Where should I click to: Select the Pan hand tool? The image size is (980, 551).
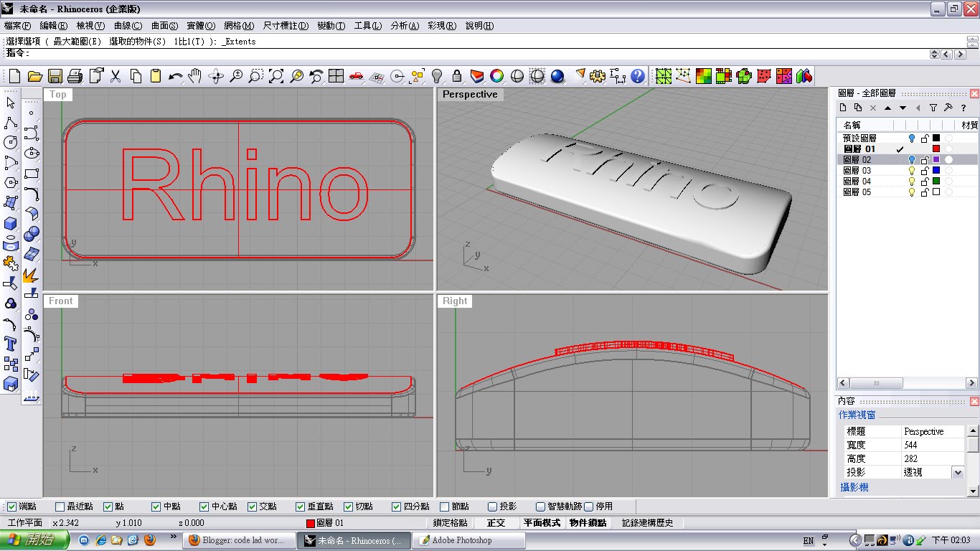coord(195,76)
